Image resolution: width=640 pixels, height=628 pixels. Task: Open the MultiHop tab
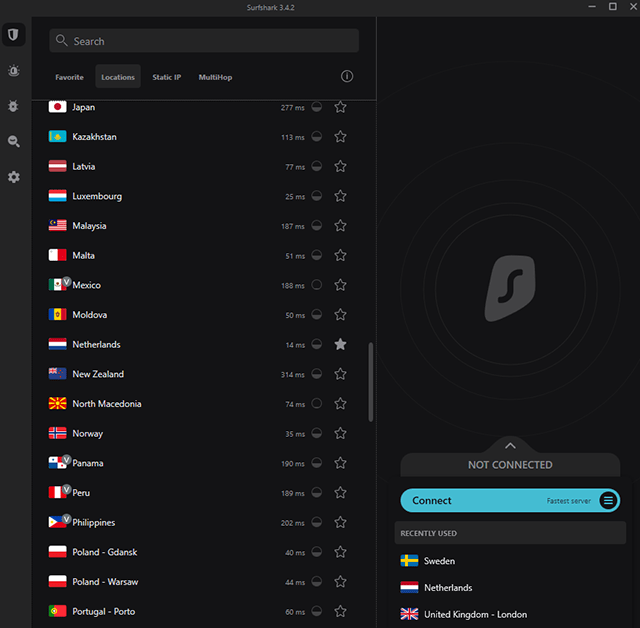point(215,77)
